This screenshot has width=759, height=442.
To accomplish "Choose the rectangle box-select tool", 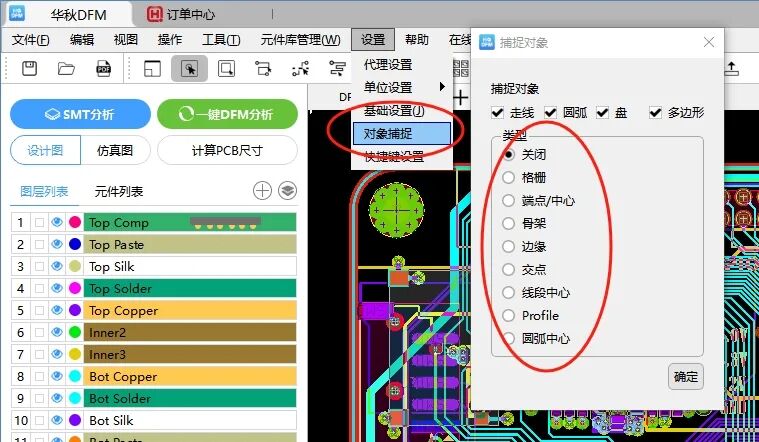I will (x=226, y=68).
